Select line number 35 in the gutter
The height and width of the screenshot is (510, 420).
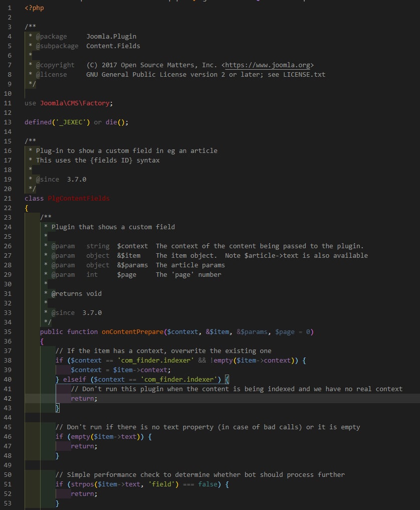(8, 332)
